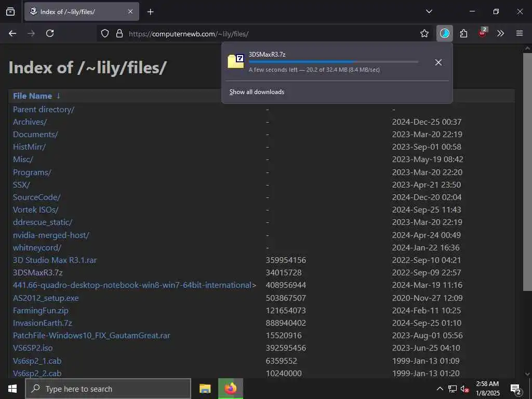Cancel the 3DSMaxR3.7z download

click(438, 62)
